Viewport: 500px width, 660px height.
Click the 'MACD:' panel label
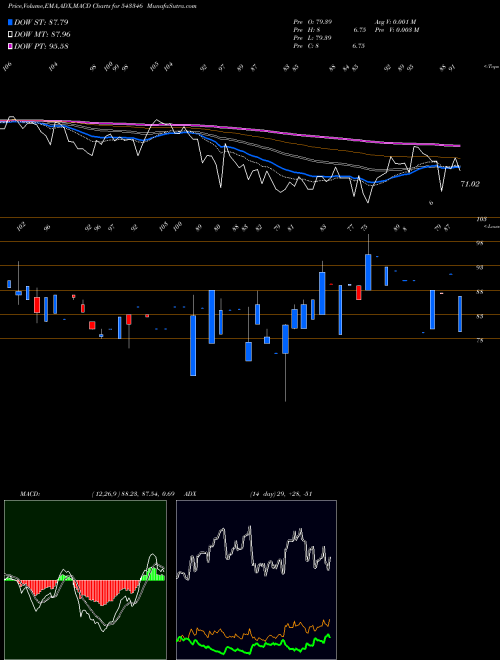coord(29,493)
